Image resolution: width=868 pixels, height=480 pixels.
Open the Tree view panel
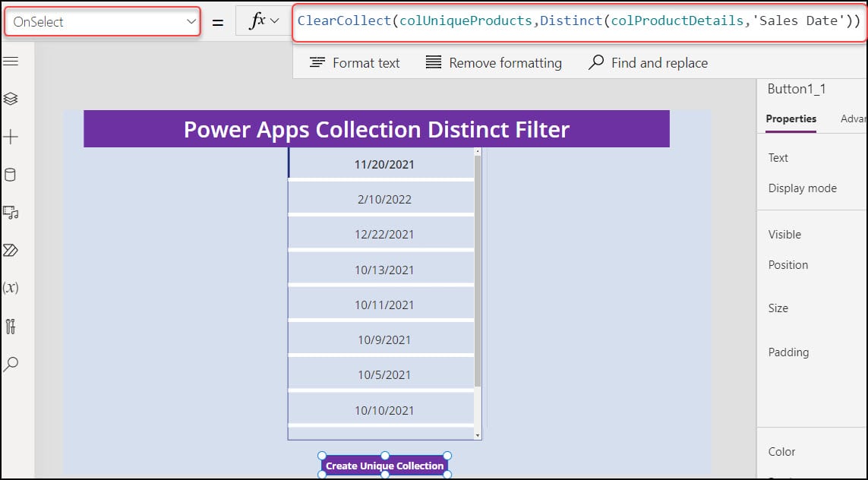[x=11, y=98]
